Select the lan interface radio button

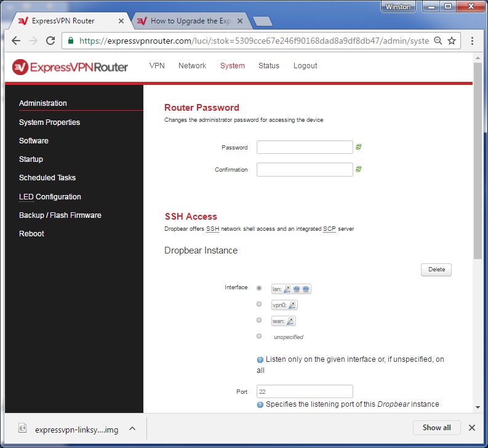coord(259,288)
